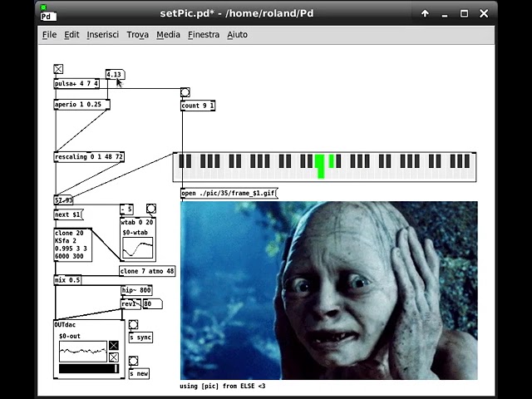The height and width of the screenshot is (399, 532).
Task: Toggle the upper checkbox in OUTdac
Action: (114, 346)
